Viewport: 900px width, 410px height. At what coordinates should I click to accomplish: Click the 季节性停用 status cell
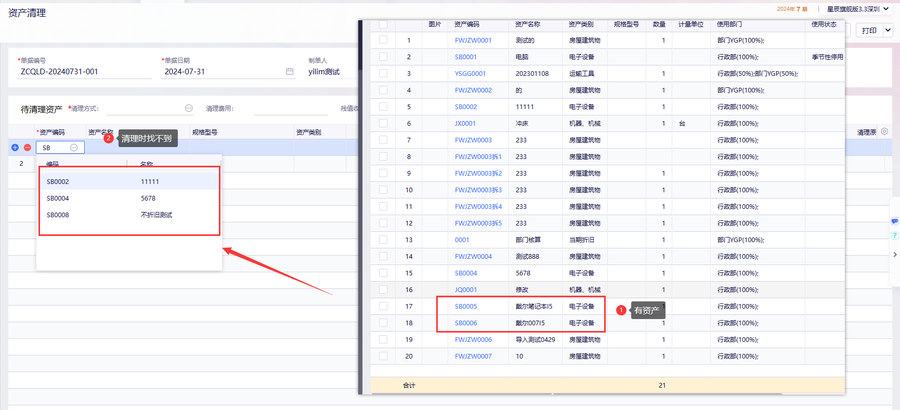(x=827, y=57)
